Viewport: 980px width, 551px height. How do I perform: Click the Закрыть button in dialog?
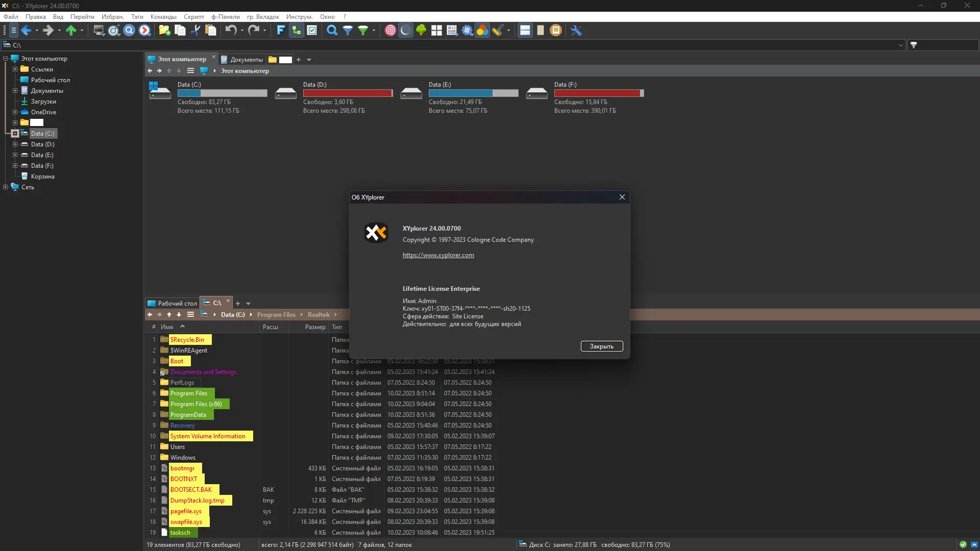tap(601, 346)
